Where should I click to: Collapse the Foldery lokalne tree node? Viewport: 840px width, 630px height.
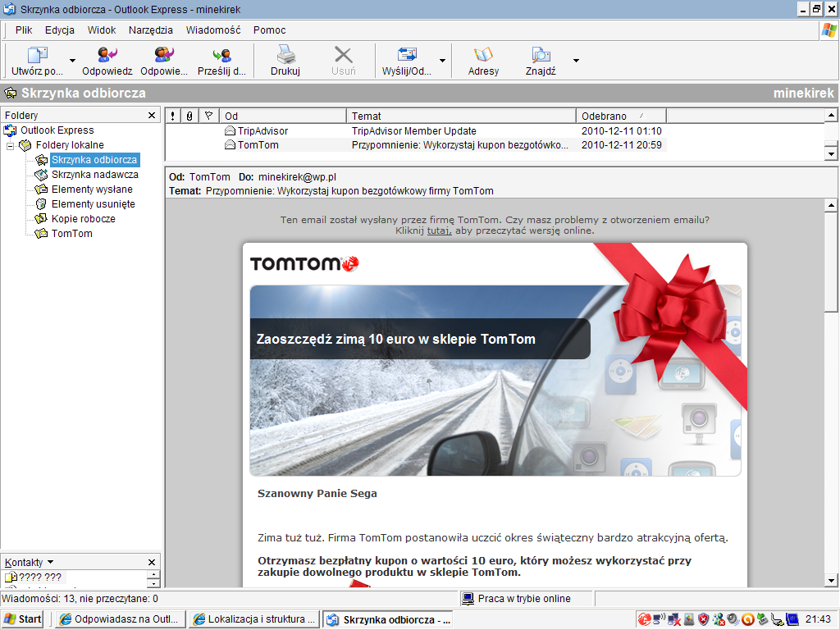click(10, 146)
